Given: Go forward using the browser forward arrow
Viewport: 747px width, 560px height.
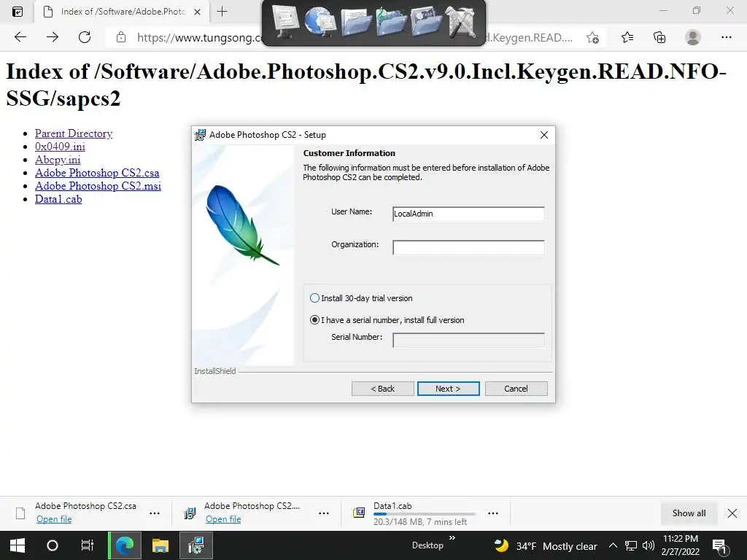Looking at the screenshot, I should [x=53, y=37].
